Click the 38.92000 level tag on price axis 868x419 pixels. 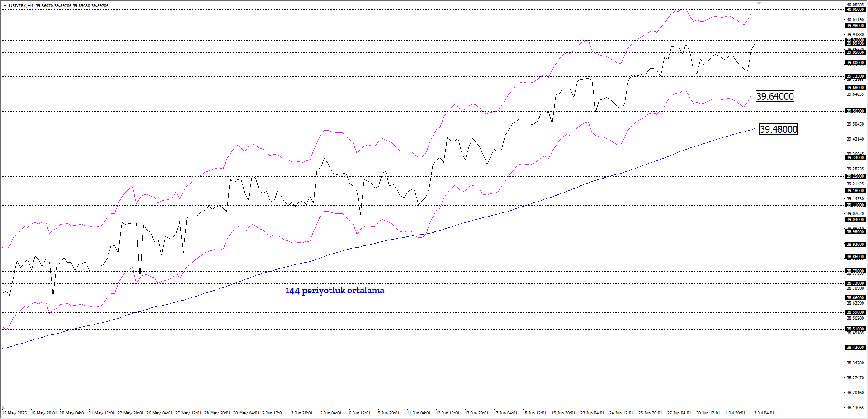pos(855,245)
